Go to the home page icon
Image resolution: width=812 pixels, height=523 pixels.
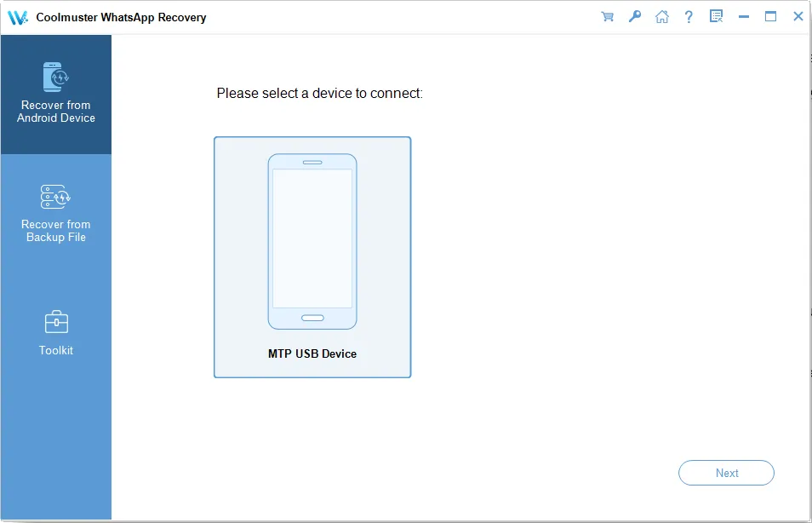click(661, 17)
